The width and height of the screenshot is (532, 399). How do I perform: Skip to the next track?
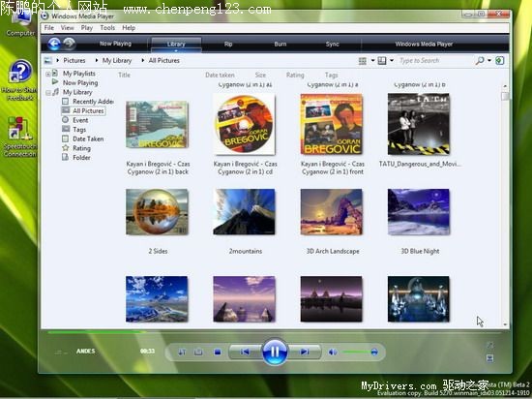pos(305,352)
